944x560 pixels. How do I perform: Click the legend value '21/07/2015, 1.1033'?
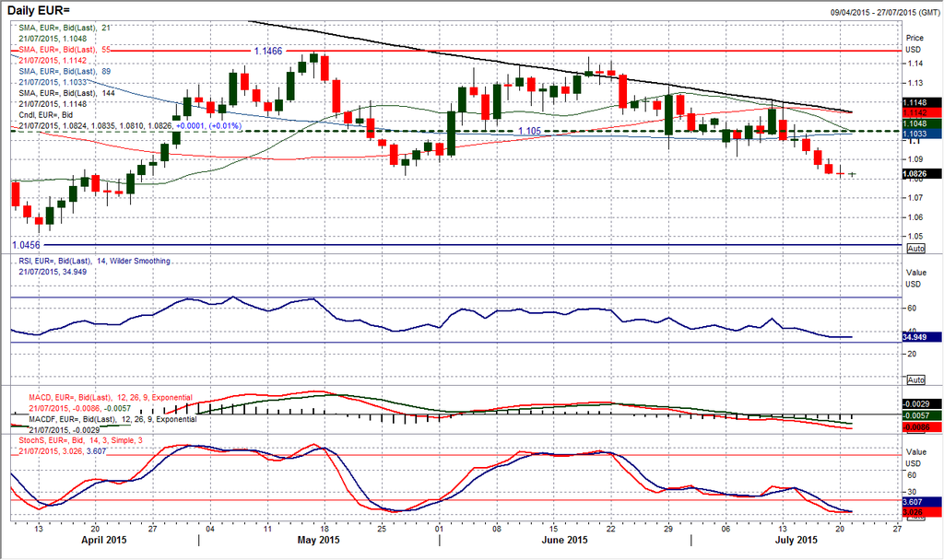pos(53,82)
